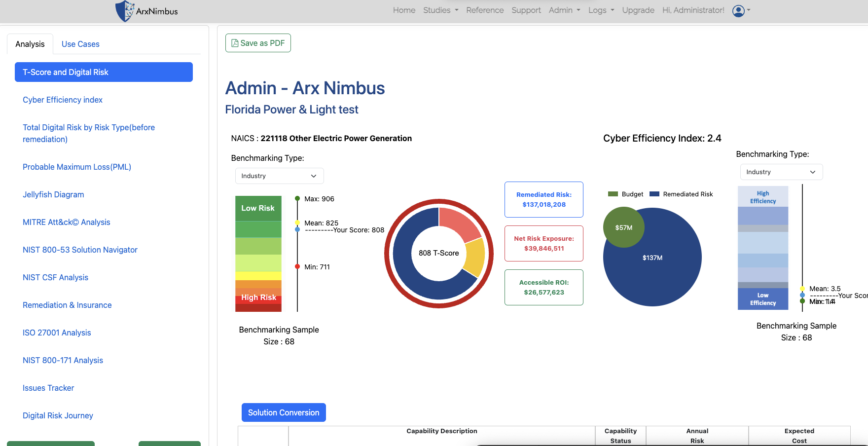Open the Studies dropdown menu

click(x=440, y=10)
